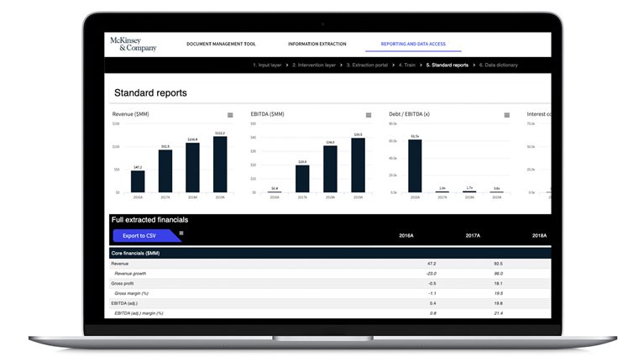Open the Debt / EBITDA chart menu

(x=506, y=115)
